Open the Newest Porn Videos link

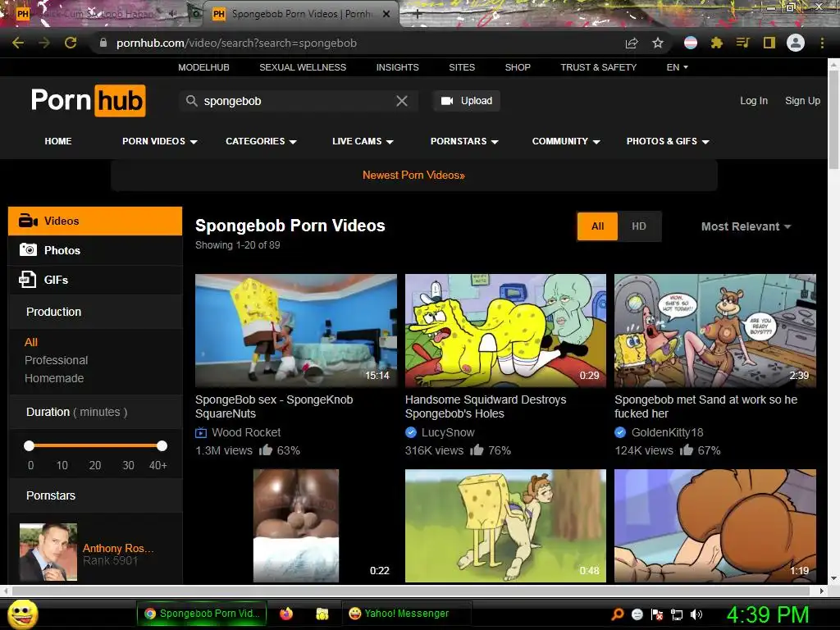[x=413, y=176]
